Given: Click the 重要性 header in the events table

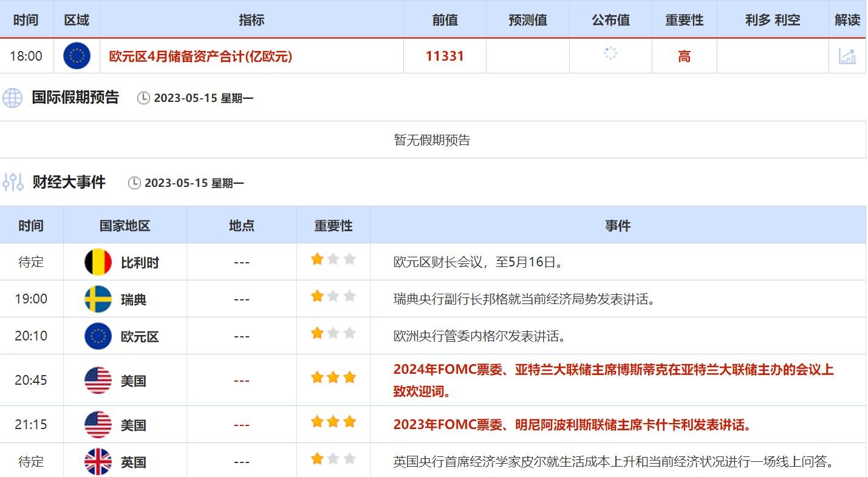Looking at the screenshot, I should click(x=333, y=226).
